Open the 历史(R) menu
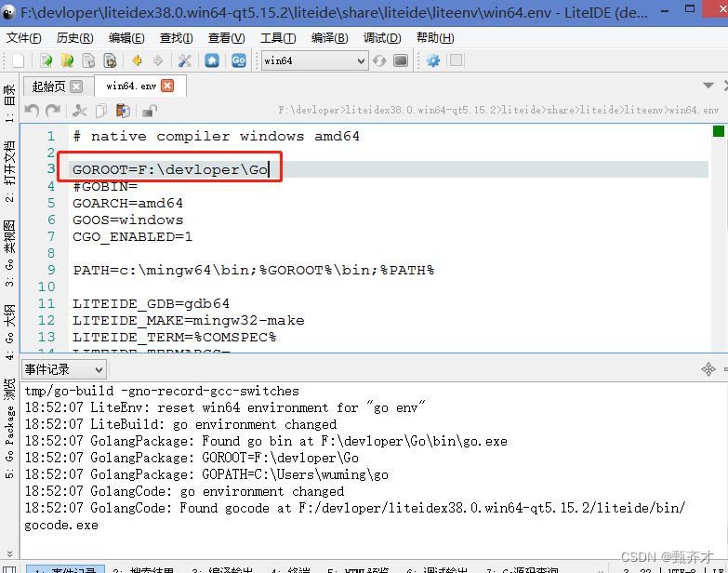Image resolution: width=728 pixels, height=573 pixels. 74,38
